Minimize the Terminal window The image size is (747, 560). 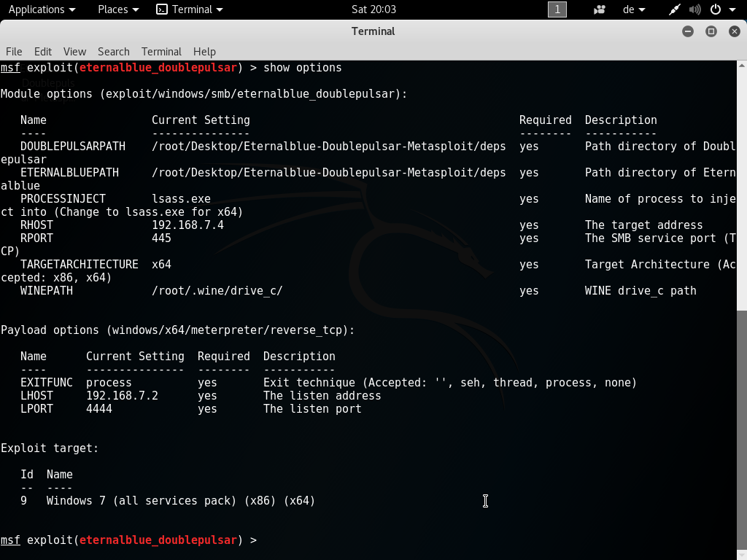click(687, 31)
